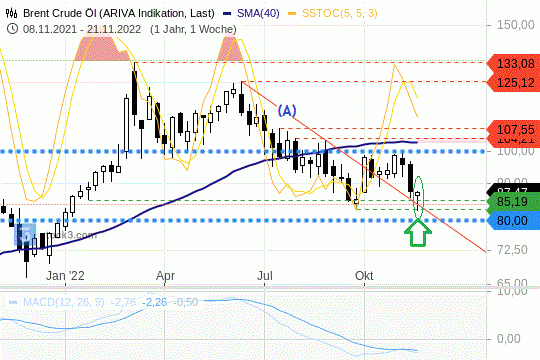
Task: Click the SMA(40) color line marker in legend
Action: pos(227,14)
